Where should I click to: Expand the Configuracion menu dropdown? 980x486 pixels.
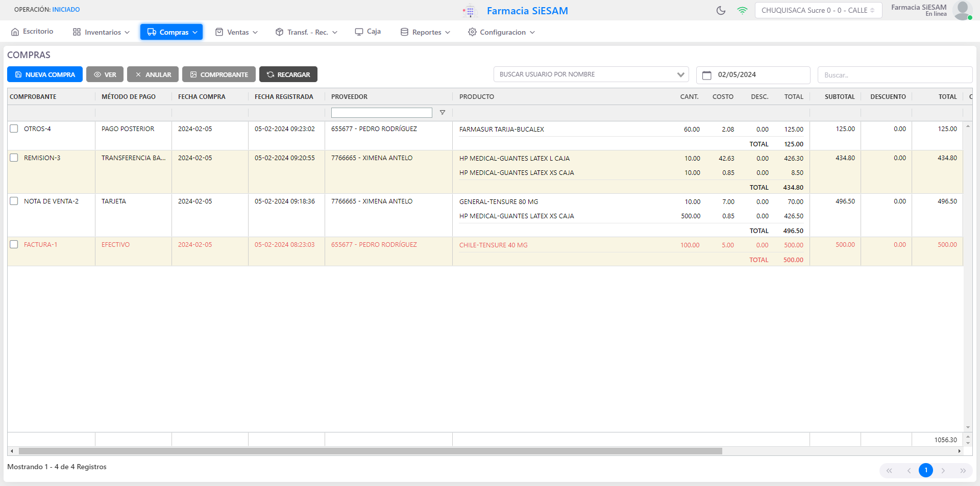coord(501,32)
